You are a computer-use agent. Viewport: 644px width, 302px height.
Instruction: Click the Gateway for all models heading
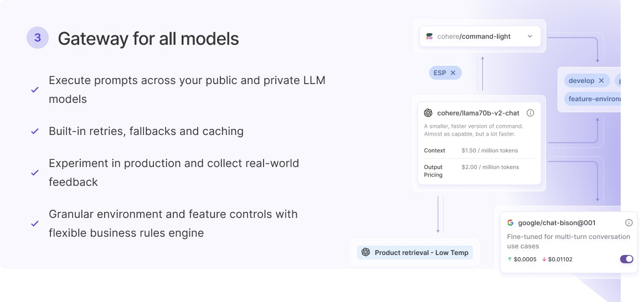[x=148, y=39]
